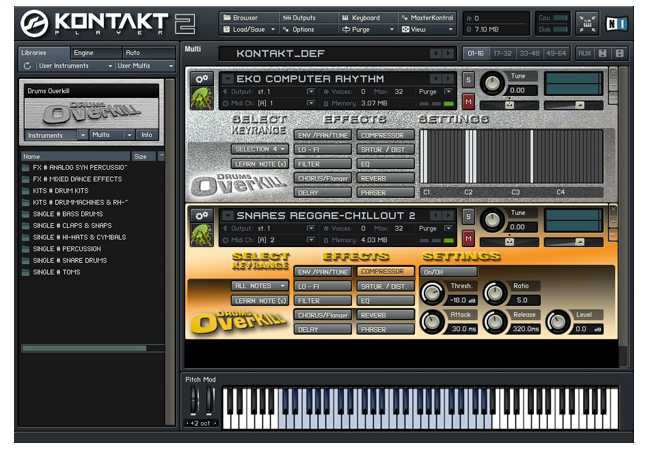Sort browser list by Size column
This screenshot has height=452, width=645.
point(143,156)
